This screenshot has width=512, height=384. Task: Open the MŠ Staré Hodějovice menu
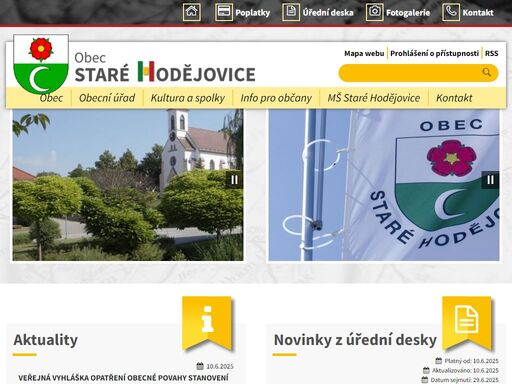(374, 98)
